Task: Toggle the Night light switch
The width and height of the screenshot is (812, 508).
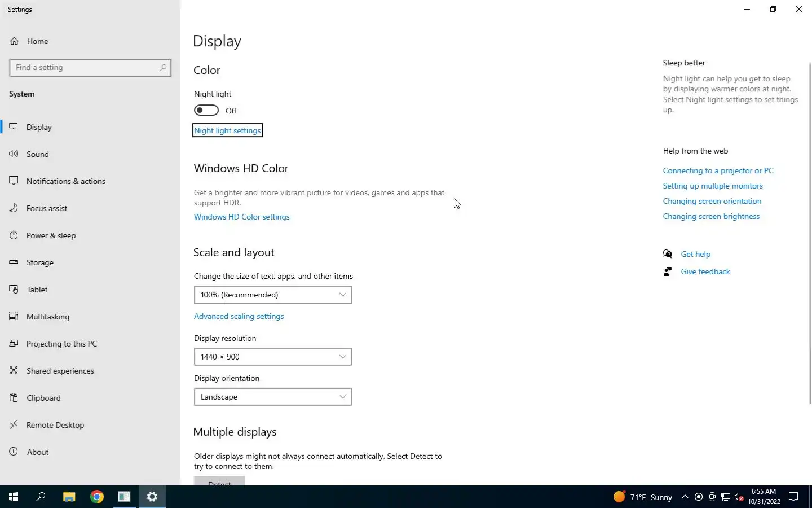Action: pos(206,110)
